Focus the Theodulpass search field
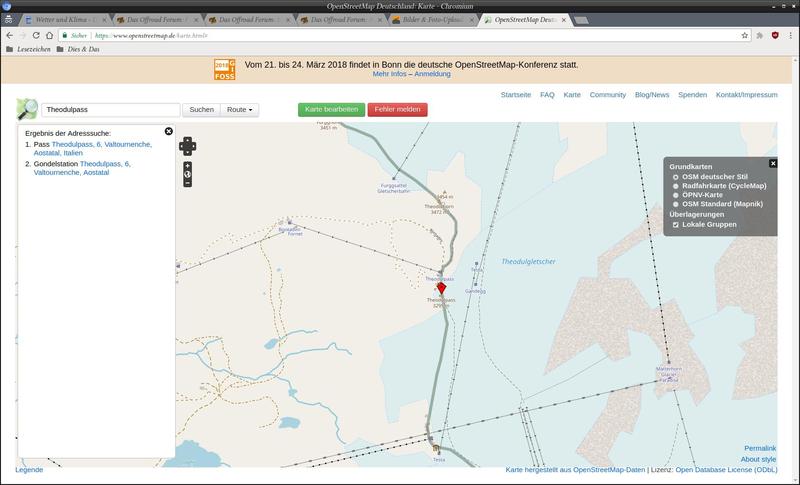The width and height of the screenshot is (800, 485). (x=111, y=110)
